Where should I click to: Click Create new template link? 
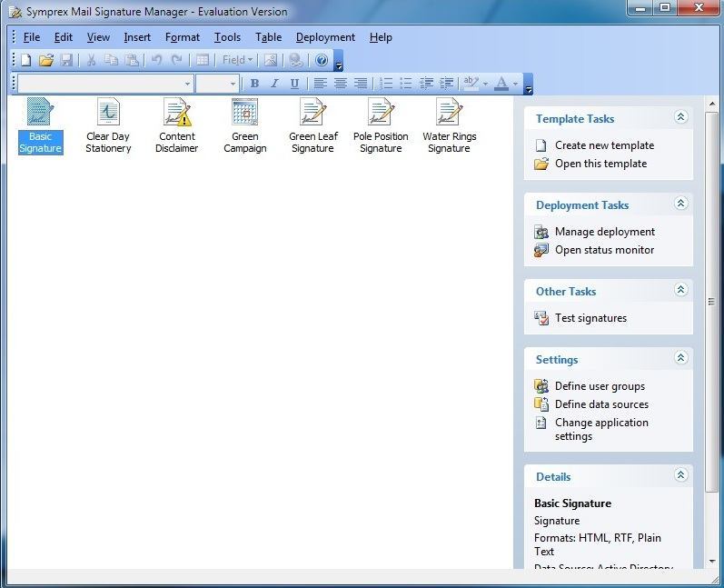[x=604, y=145]
